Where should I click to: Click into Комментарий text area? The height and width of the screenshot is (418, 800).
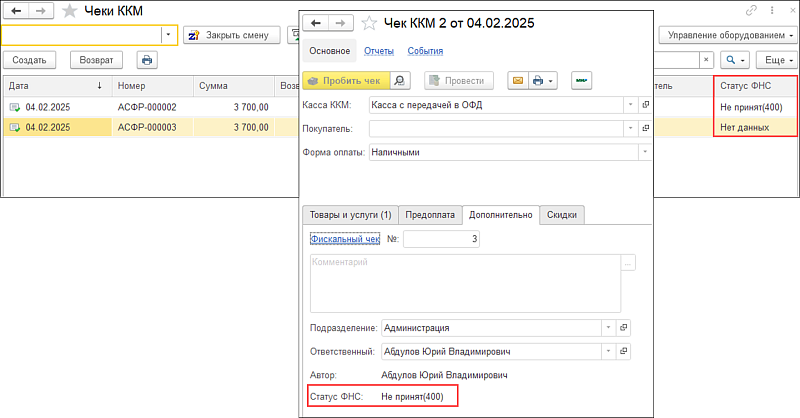[x=465, y=284]
